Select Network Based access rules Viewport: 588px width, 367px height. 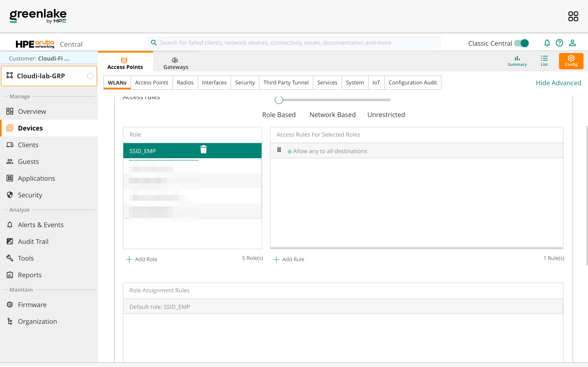click(332, 115)
